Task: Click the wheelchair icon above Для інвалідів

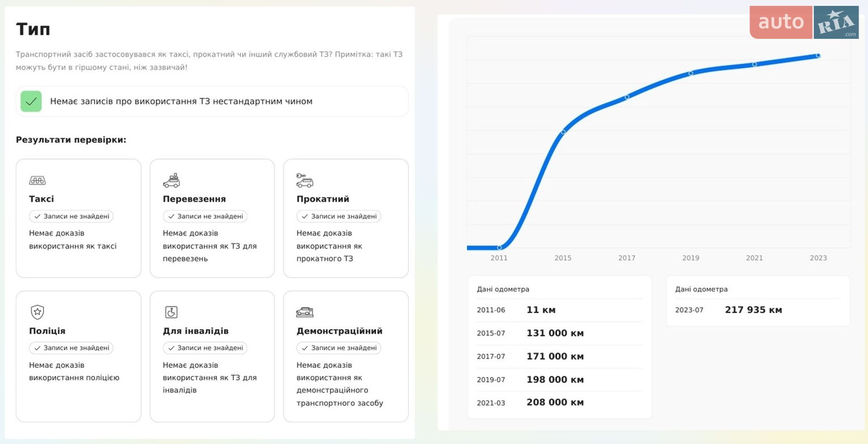Action: pos(171,312)
